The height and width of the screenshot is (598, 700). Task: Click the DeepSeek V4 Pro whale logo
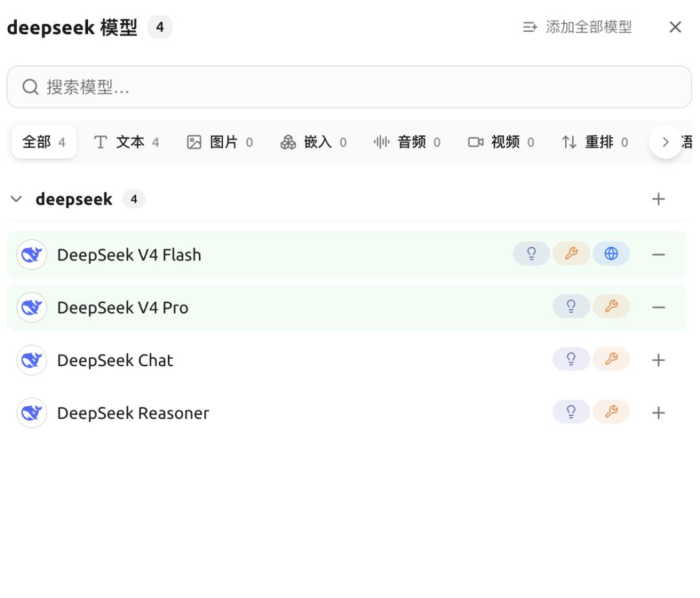pos(32,308)
